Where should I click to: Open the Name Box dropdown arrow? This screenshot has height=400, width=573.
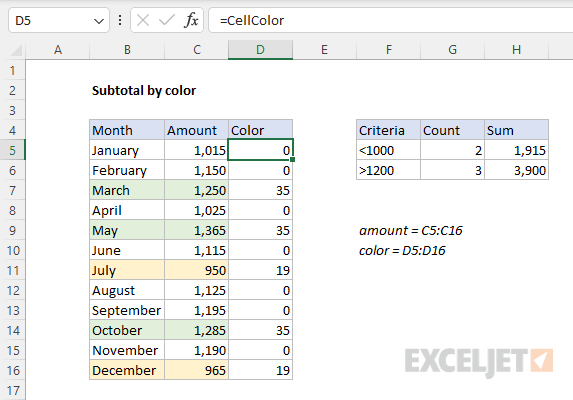[99, 21]
